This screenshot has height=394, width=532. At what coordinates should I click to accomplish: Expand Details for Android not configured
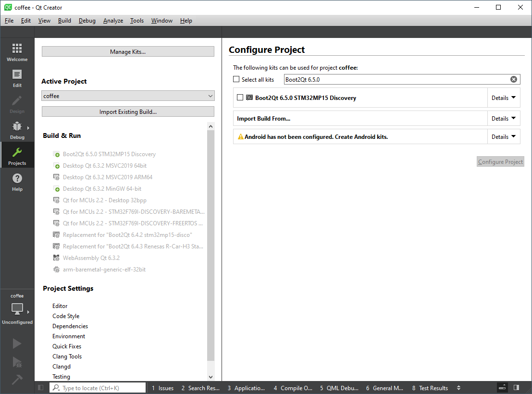(x=503, y=137)
